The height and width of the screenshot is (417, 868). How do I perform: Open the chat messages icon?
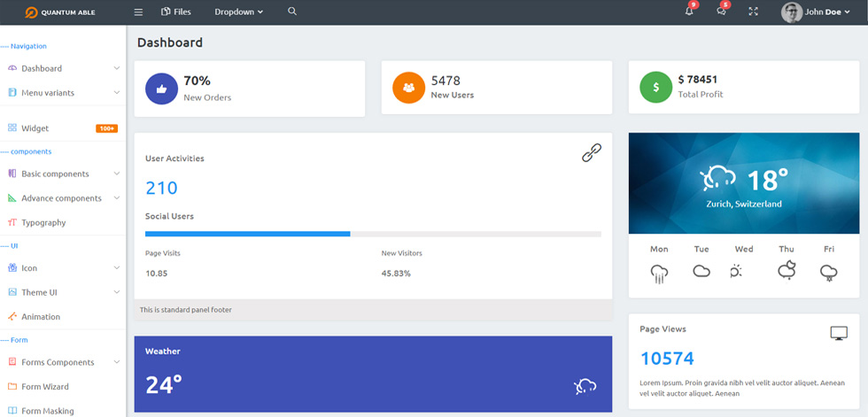pyautogui.click(x=721, y=12)
